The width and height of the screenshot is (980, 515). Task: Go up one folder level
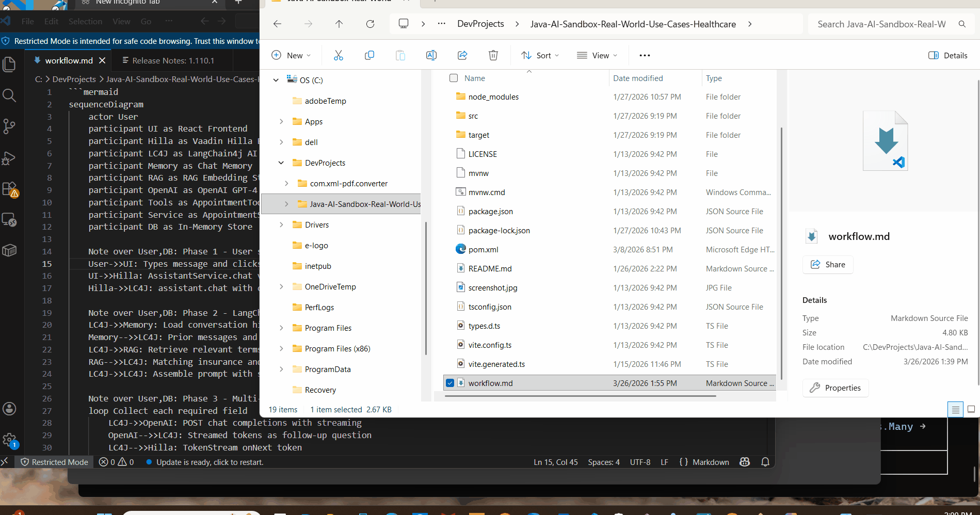tap(339, 24)
